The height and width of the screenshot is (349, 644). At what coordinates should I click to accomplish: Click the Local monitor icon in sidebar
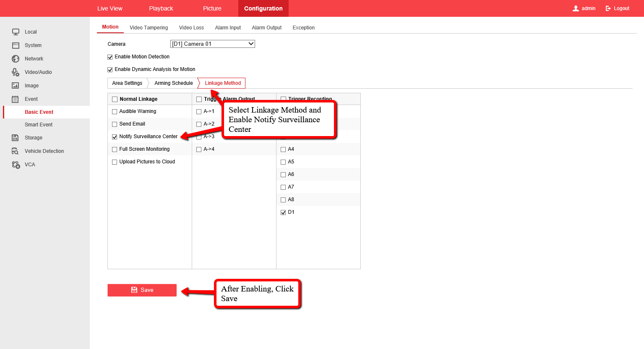coord(16,32)
